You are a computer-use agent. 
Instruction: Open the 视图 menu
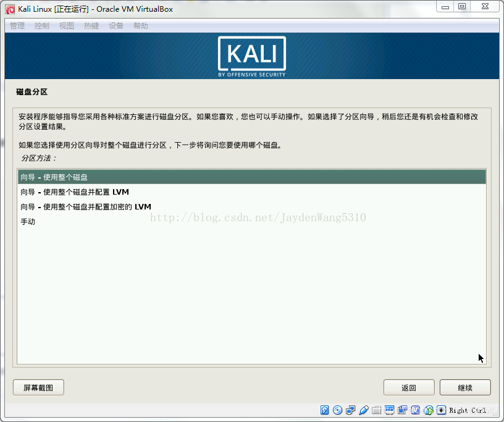(67, 26)
